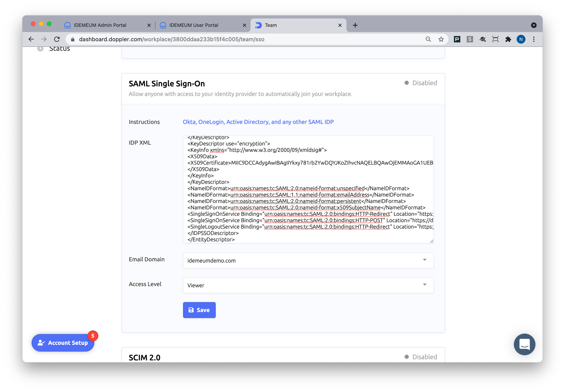Open the black P extension icon
Viewport: 565px width, 392px height.
pos(457,39)
